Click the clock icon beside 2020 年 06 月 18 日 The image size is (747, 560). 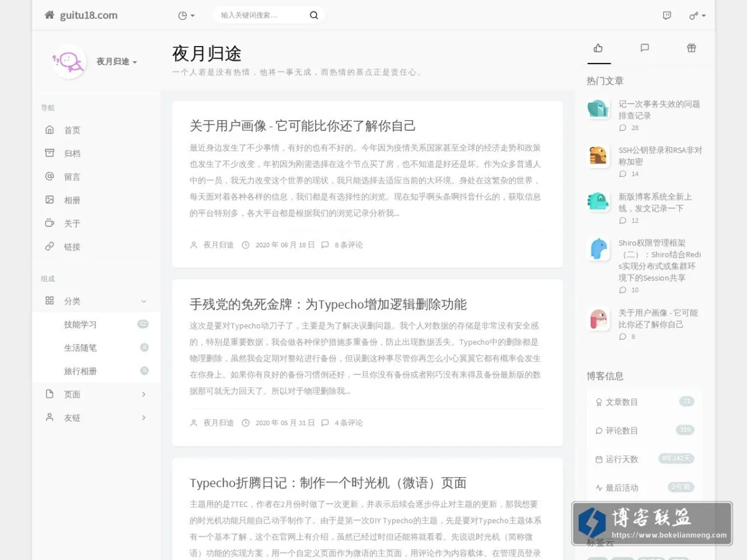pos(245,245)
